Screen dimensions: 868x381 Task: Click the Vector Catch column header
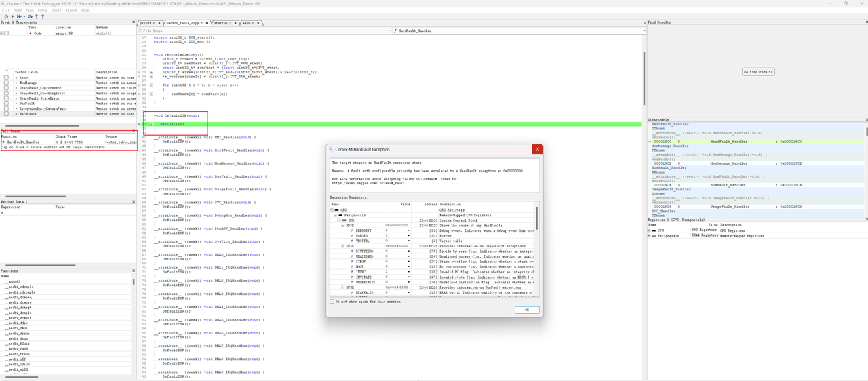coord(26,72)
